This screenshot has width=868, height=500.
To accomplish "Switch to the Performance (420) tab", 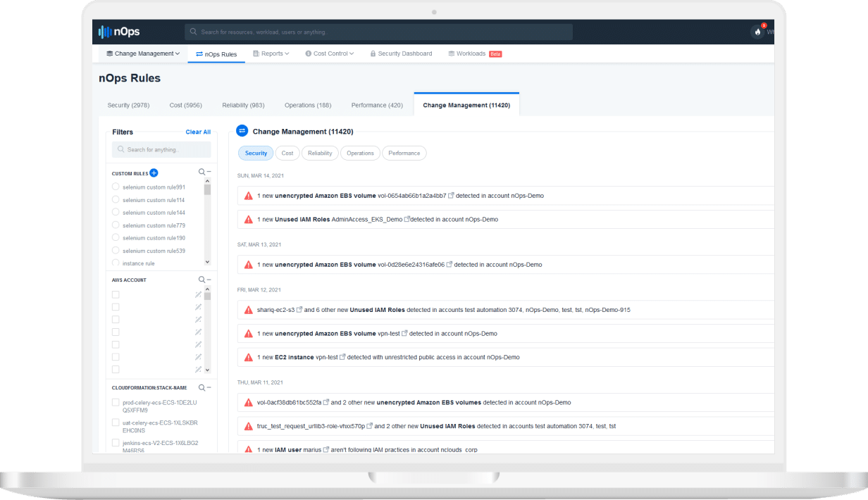I will click(377, 105).
